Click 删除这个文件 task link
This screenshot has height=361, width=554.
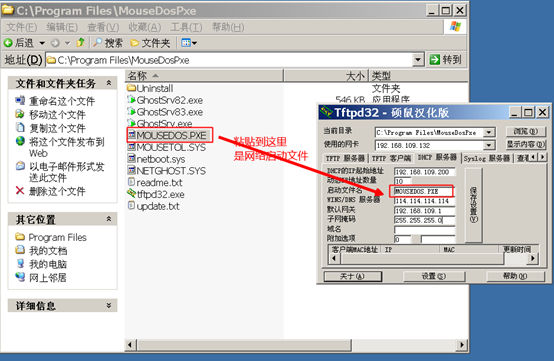point(57,191)
